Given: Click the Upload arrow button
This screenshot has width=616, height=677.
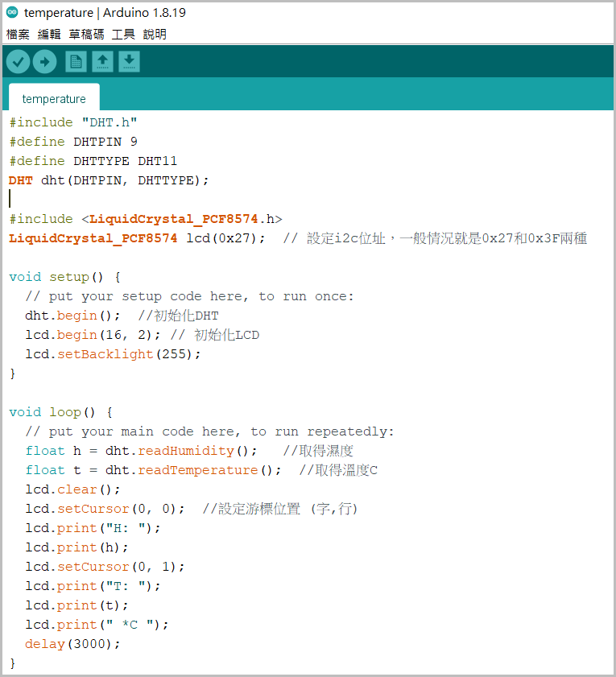Looking at the screenshot, I should tap(44, 61).
